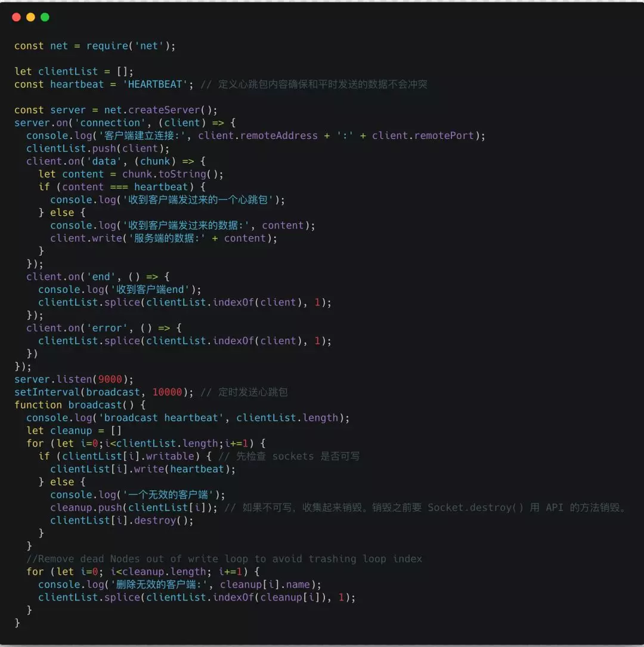Select the line "if (content === heartbeat) {"

point(122,187)
